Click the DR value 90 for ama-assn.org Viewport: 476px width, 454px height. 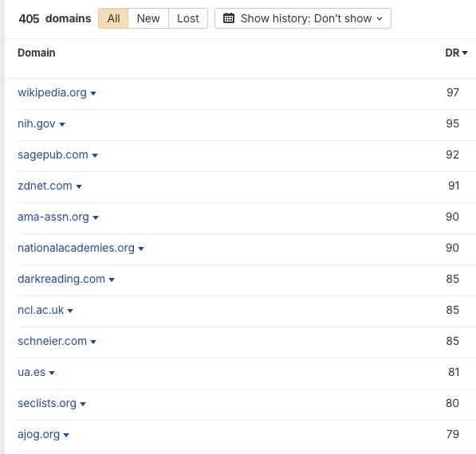pos(452,217)
